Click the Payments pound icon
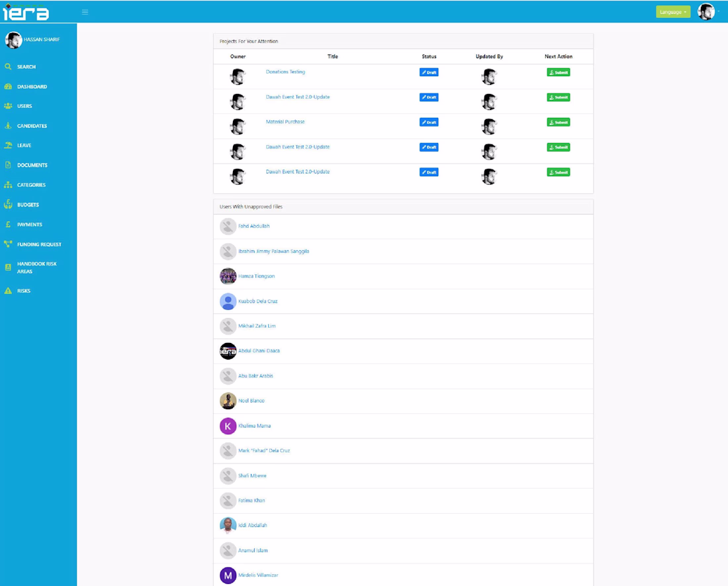 8,224
